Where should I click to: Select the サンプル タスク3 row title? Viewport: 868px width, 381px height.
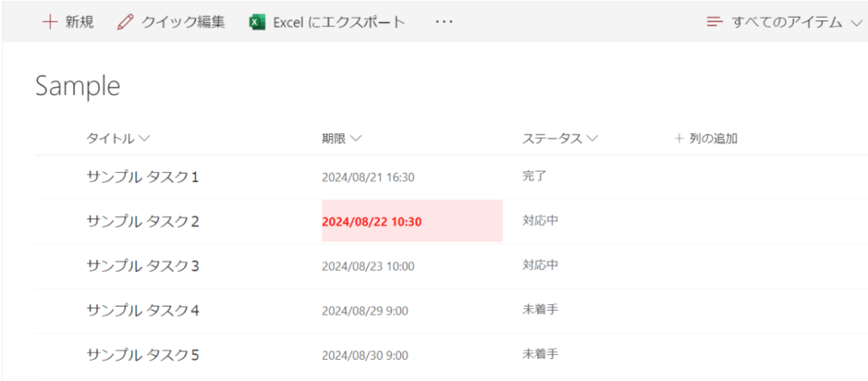[142, 266]
